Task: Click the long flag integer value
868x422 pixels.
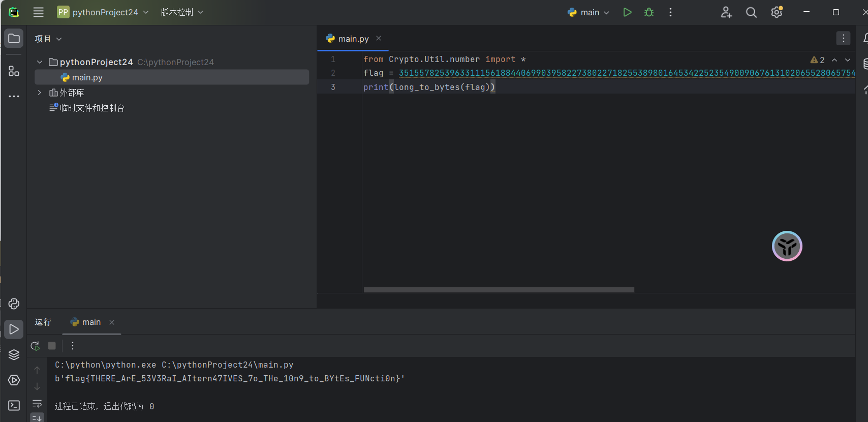Action: click(x=627, y=73)
